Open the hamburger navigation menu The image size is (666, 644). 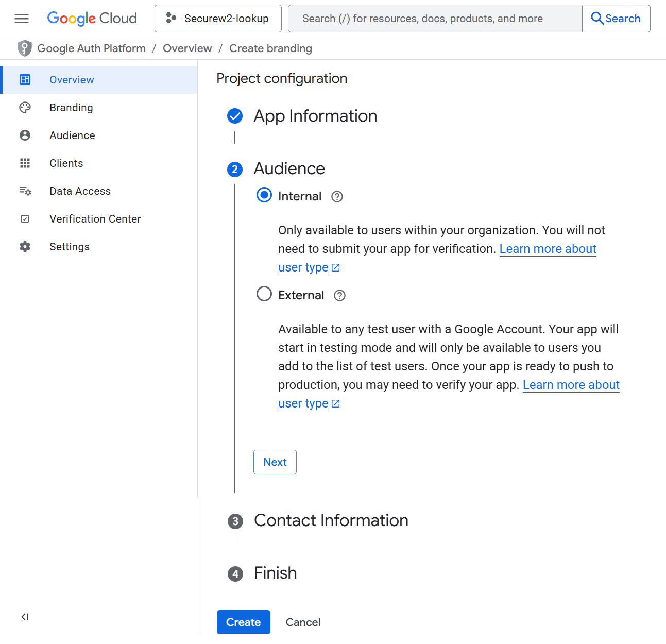22,19
